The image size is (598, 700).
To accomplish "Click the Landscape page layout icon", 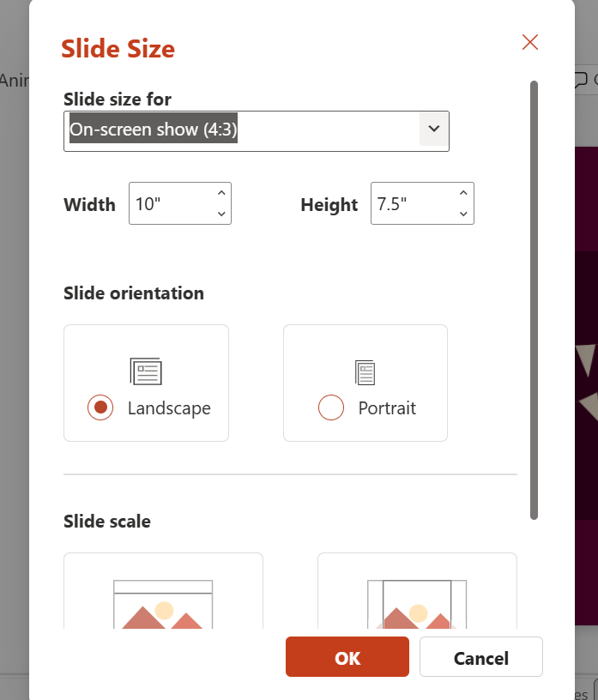I will pyautogui.click(x=146, y=371).
